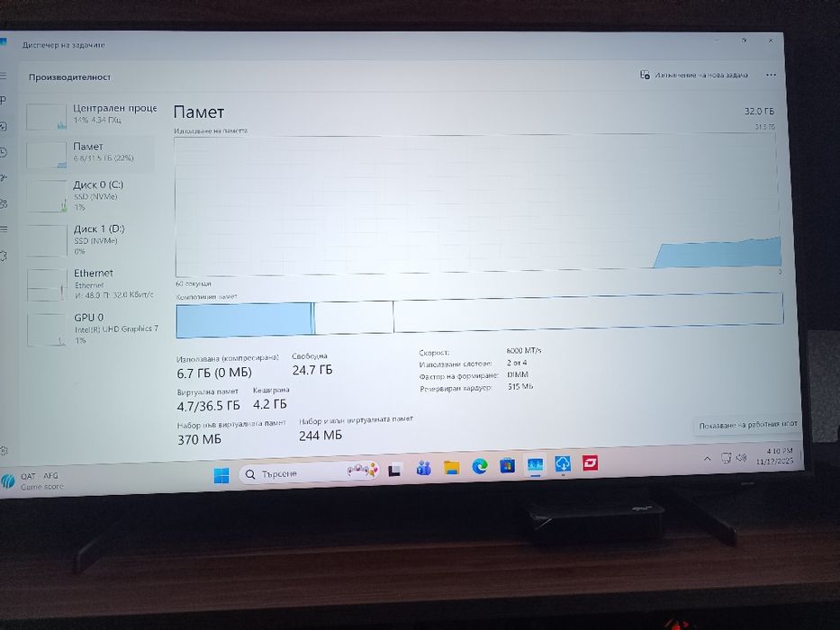This screenshot has height=630, width=840.
Task: Click the Показване на работния плот tooltip
Action: coord(748,425)
